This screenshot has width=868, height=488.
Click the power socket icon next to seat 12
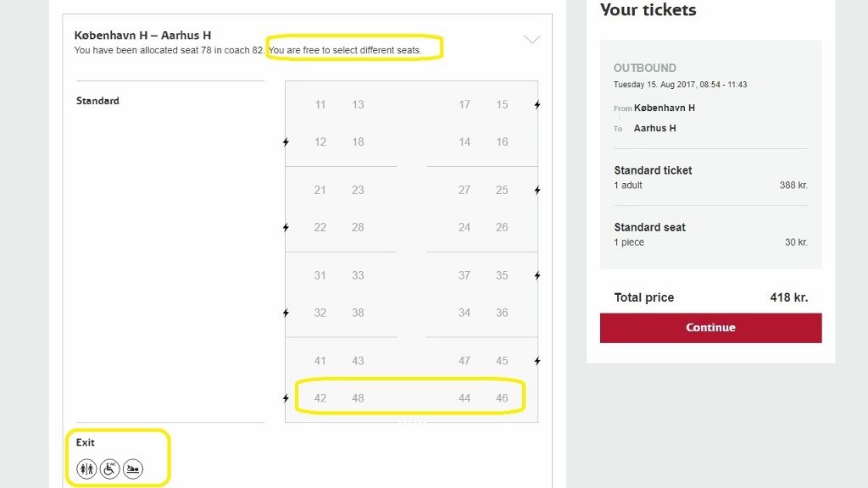[287, 142]
